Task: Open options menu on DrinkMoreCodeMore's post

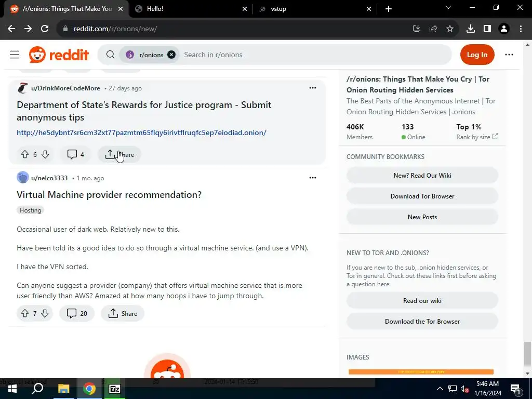Action: (312, 88)
